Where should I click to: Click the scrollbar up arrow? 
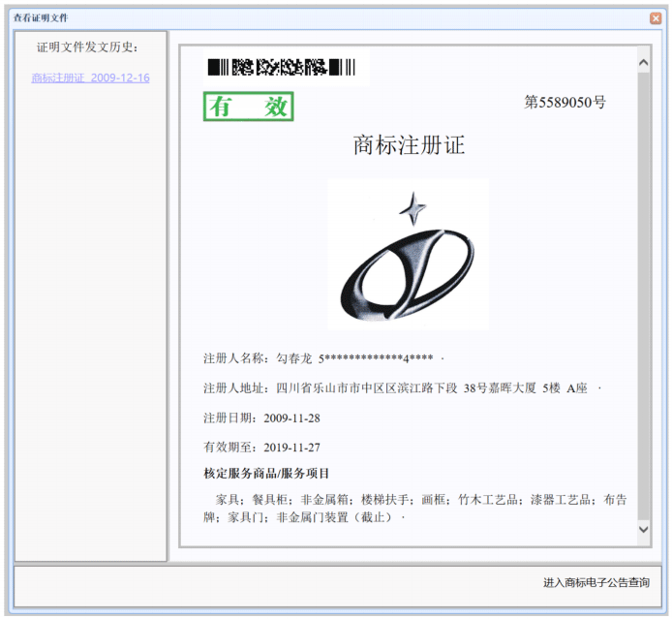click(x=644, y=63)
